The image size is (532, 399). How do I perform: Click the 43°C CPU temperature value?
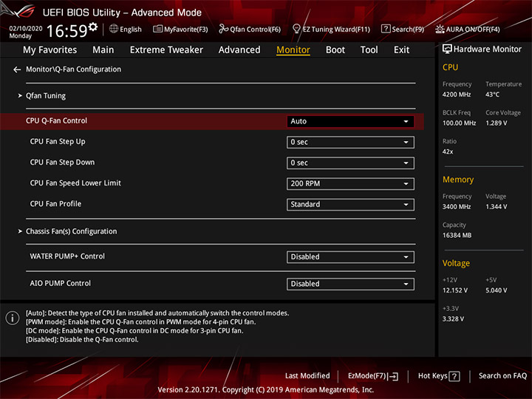492,95
